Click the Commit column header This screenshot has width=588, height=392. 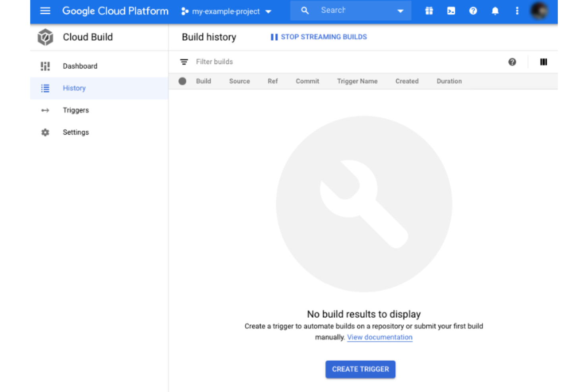pyautogui.click(x=308, y=81)
